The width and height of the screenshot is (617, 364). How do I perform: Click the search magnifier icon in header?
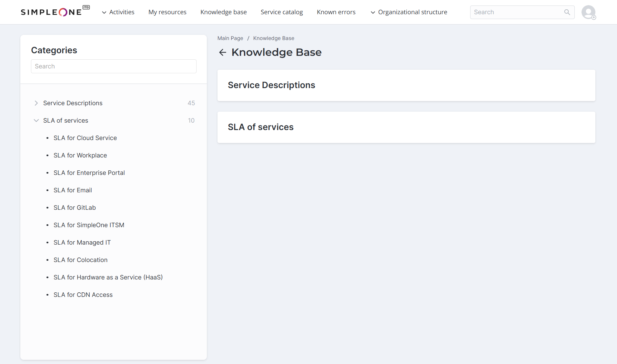567,12
